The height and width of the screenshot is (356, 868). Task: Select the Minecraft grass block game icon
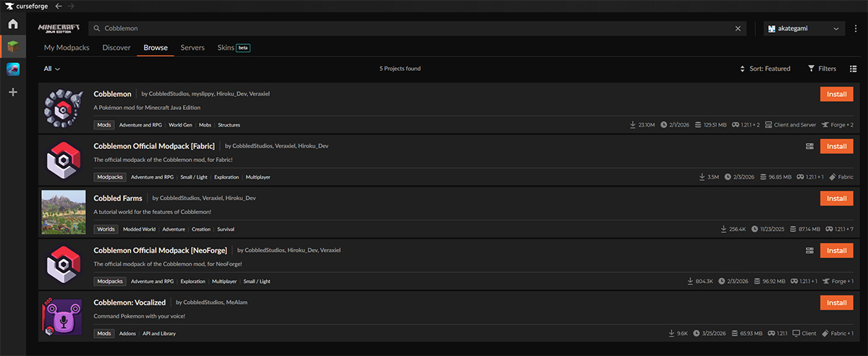click(13, 46)
